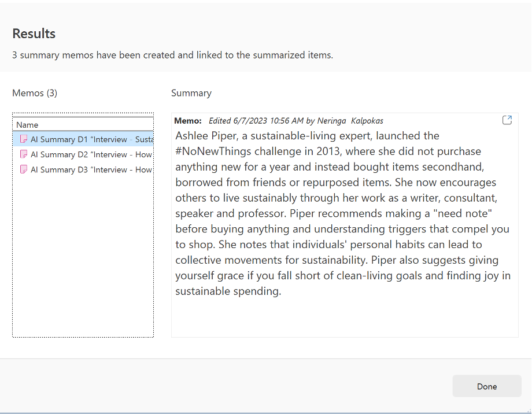Click the memo icon for AI Summary D1
This screenshot has width=532, height=414.
(x=24, y=139)
